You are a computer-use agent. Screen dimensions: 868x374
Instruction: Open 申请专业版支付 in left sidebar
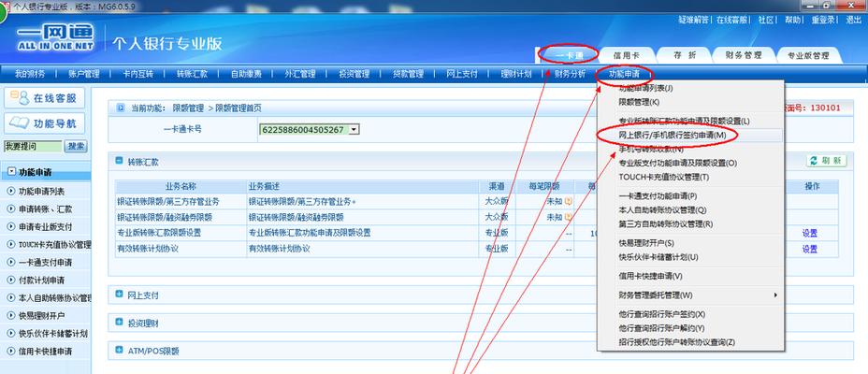click(x=46, y=227)
